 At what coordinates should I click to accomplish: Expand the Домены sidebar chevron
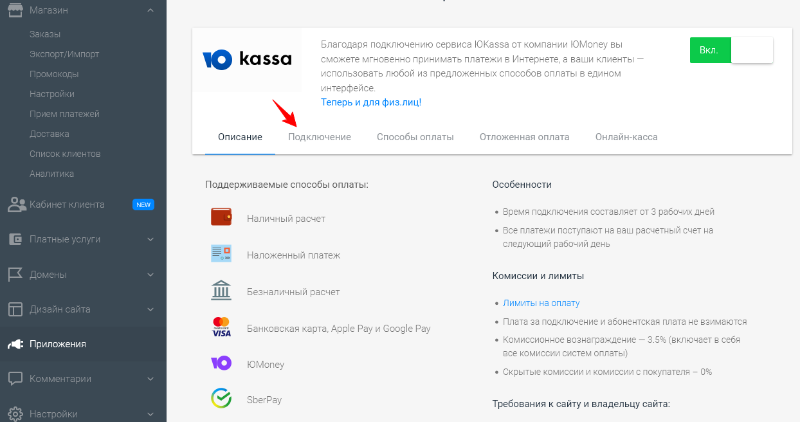coord(151,275)
